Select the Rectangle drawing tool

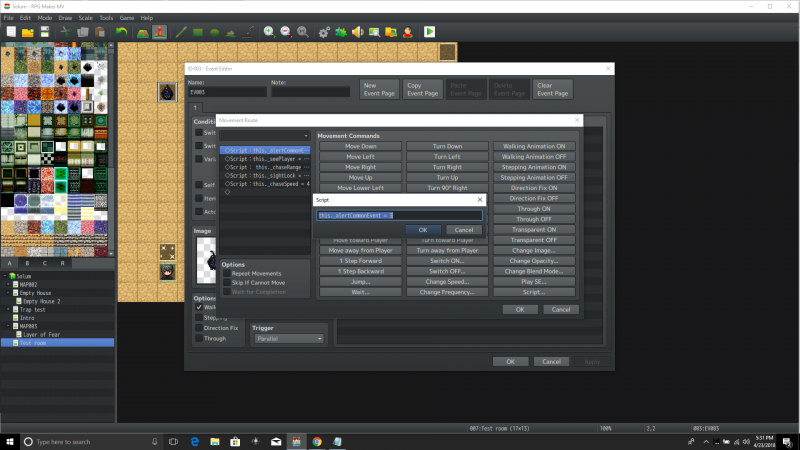(198, 32)
